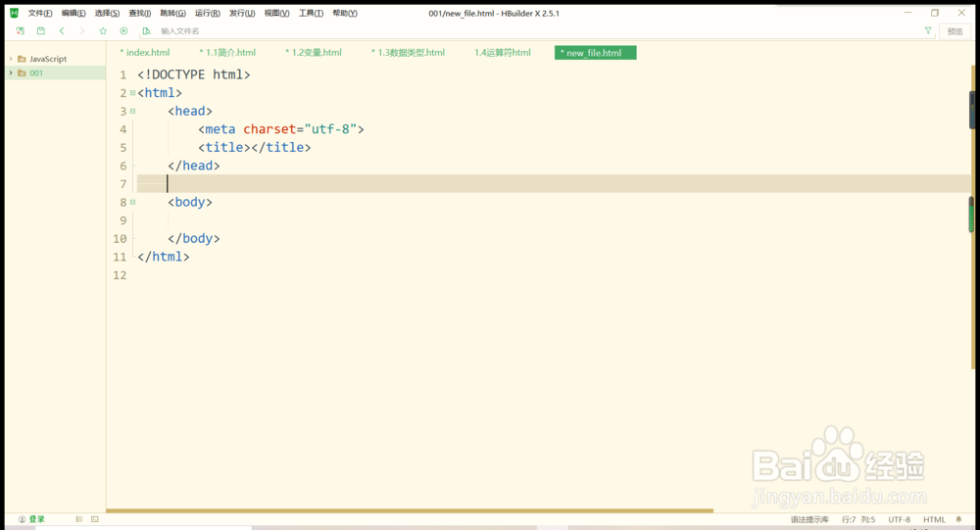Click the JavaScript folder icon
Screen dimensions: 980x530
(x=22, y=59)
